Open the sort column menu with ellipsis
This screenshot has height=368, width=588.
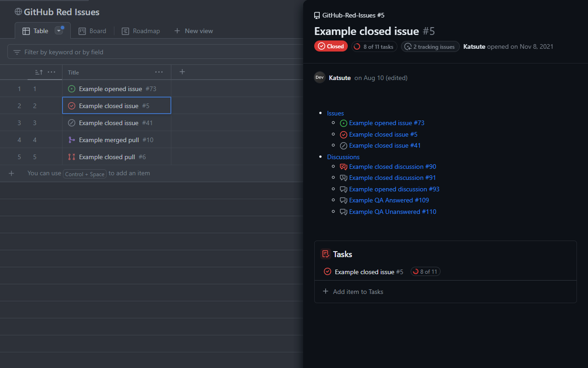coord(52,72)
